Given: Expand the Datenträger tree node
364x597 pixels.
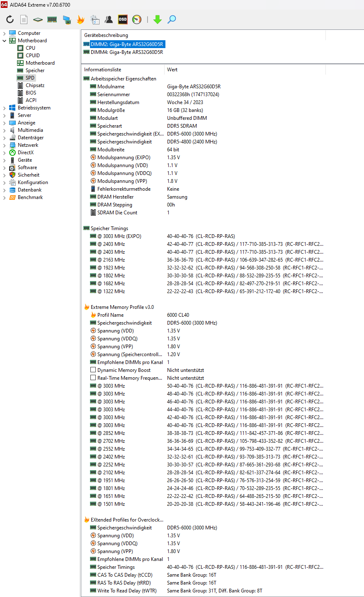Looking at the screenshot, I should [5, 138].
